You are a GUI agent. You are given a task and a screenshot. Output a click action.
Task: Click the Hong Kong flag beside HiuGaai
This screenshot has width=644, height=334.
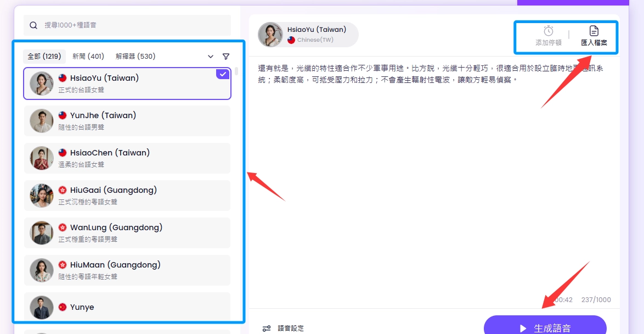[63, 190]
